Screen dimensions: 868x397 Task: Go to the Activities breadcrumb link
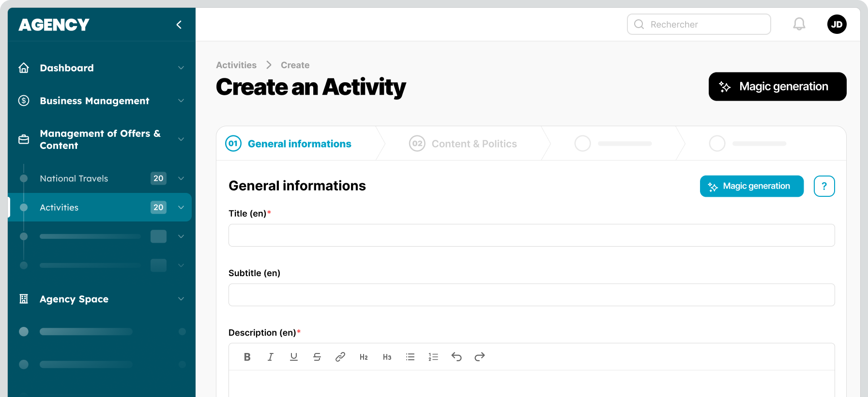236,65
